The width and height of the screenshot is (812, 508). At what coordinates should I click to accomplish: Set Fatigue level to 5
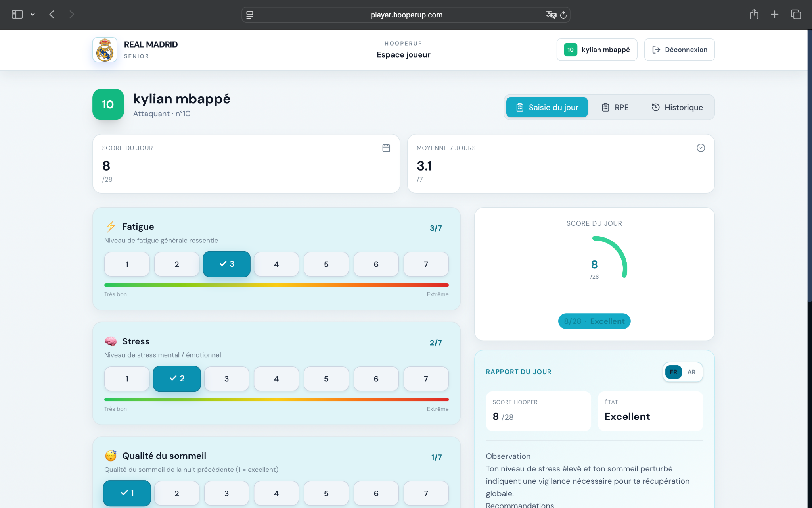(326, 264)
